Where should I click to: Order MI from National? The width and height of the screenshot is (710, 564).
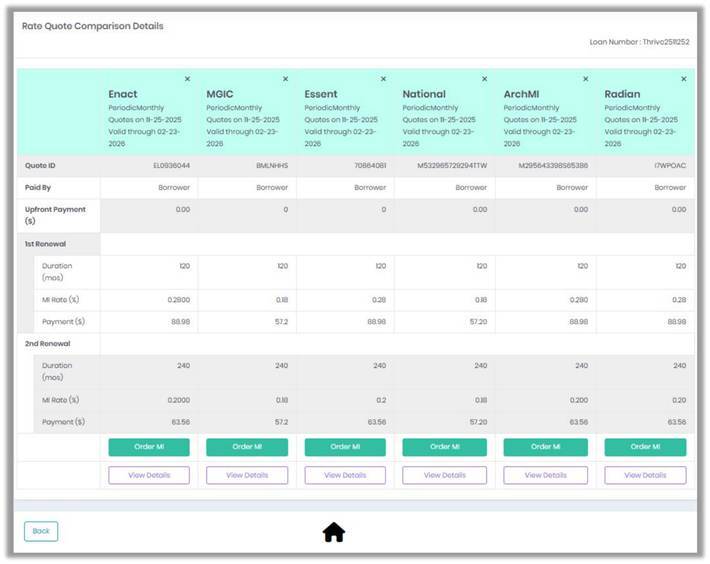445,447
